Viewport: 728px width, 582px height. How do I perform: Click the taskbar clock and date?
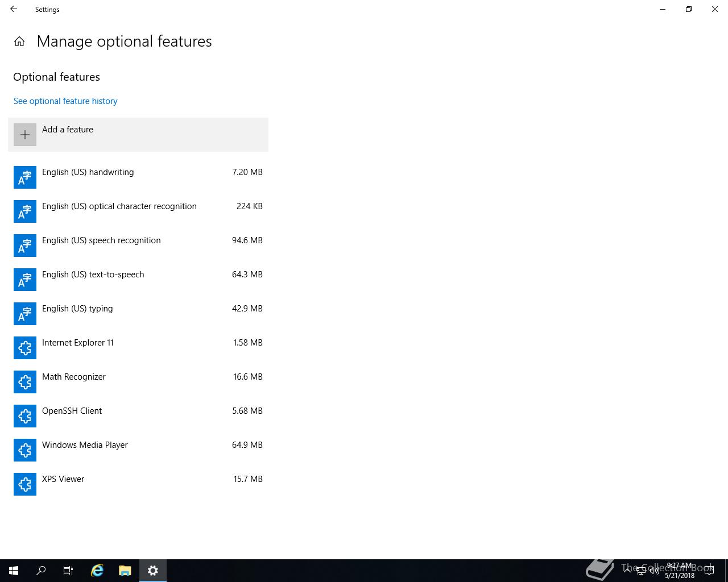[680, 571]
